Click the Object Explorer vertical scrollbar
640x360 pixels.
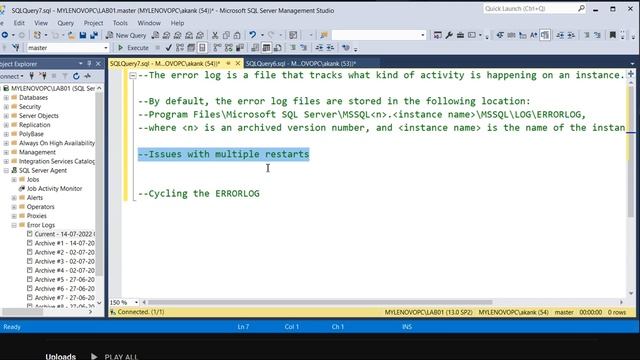click(99, 184)
